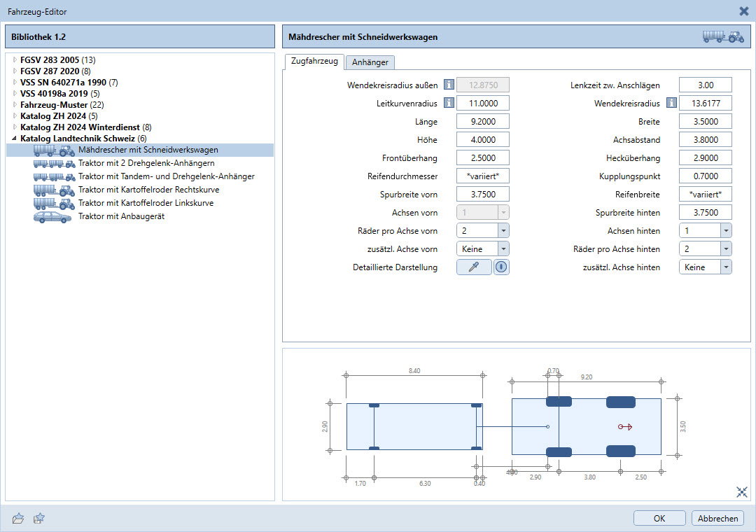The width and height of the screenshot is (756, 532).
Task: Click the eyedropper button for Detaillierte Darstellung
Action: (474, 267)
